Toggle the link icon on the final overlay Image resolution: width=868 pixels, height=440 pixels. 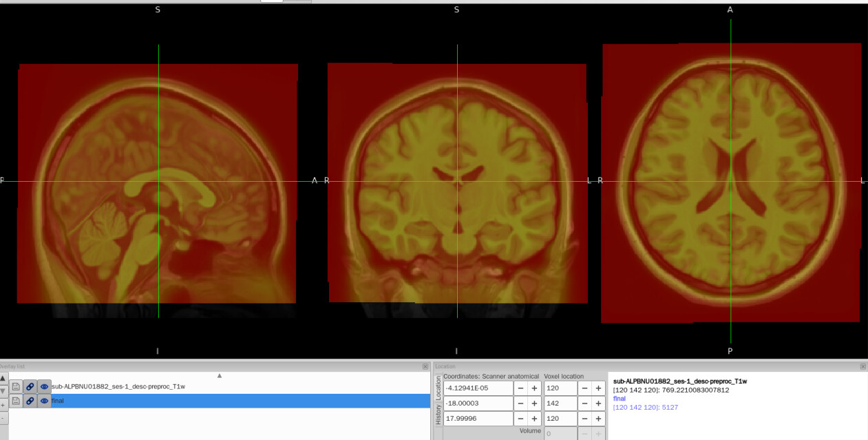pyautogui.click(x=30, y=401)
